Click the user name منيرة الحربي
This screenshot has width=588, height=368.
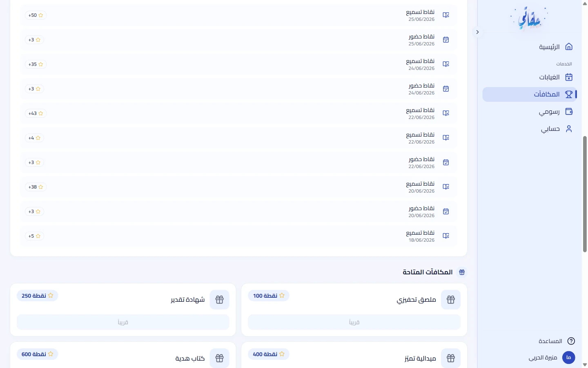click(543, 357)
